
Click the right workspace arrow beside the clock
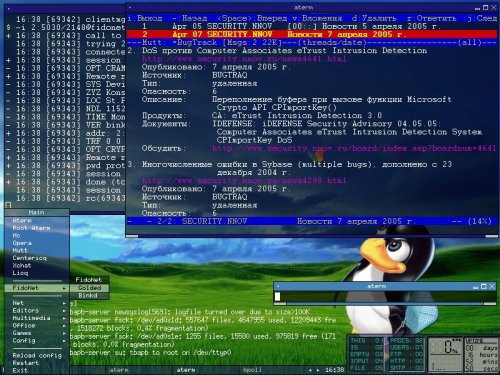click(318, 370)
